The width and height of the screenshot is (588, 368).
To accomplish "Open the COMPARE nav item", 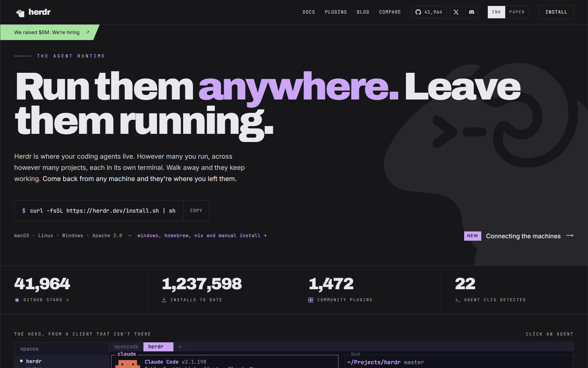I will click(x=390, y=12).
